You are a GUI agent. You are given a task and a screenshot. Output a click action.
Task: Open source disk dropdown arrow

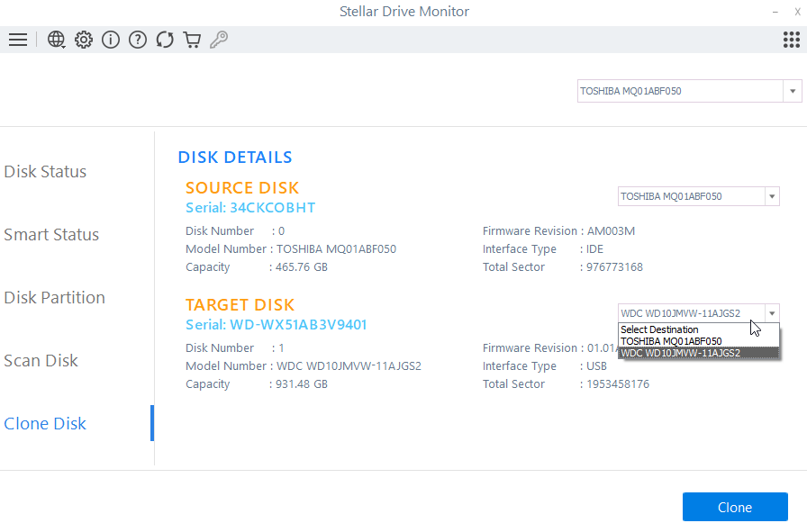tap(772, 196)
